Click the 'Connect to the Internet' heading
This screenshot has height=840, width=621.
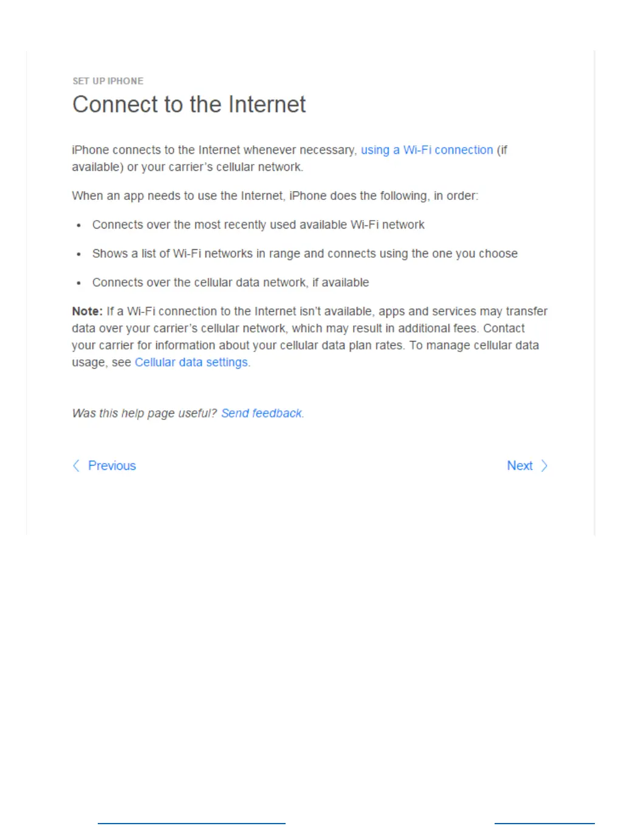pyautogui.click(x=189, y=105)
